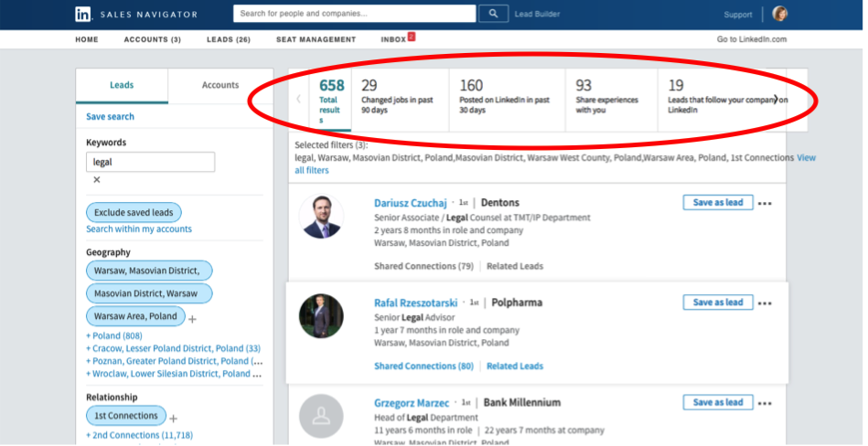The height and width of the screenshot is (446, 868).
Task: Remove the Masovian District, Warsaw geography pill
Action: [x=149, y=293]
